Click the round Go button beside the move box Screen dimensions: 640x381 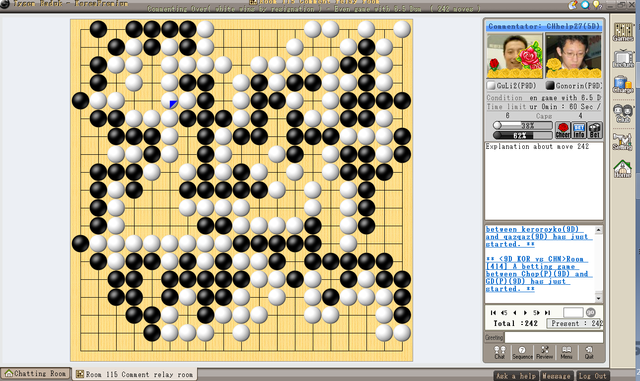[591, 312]
